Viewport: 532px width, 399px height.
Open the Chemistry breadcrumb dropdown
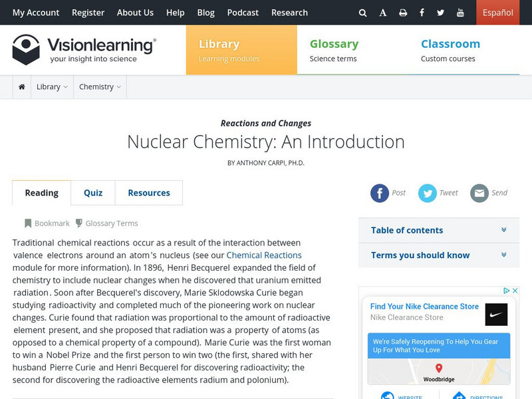click(100, 87)
